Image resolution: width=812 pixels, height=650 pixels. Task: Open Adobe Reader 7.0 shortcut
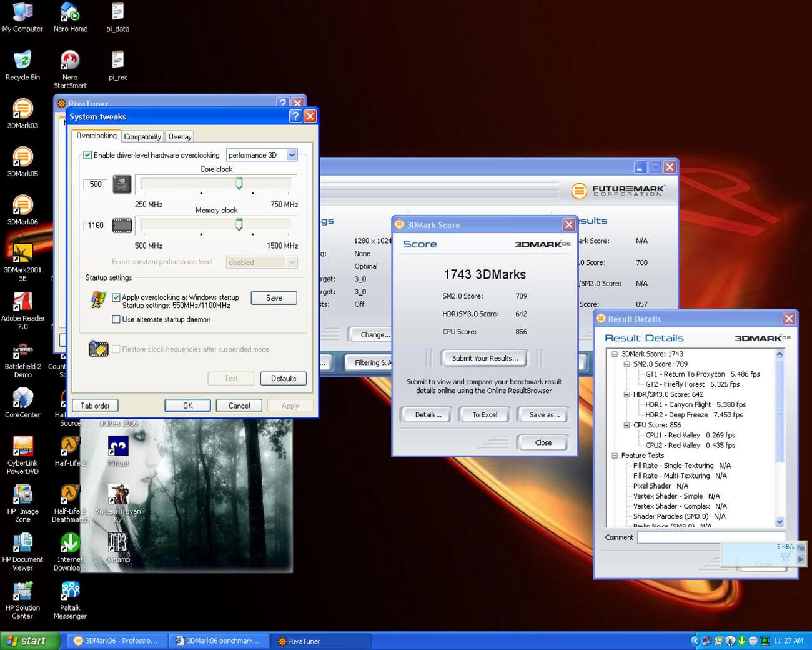pyautogui.click(x=22, y=310)
